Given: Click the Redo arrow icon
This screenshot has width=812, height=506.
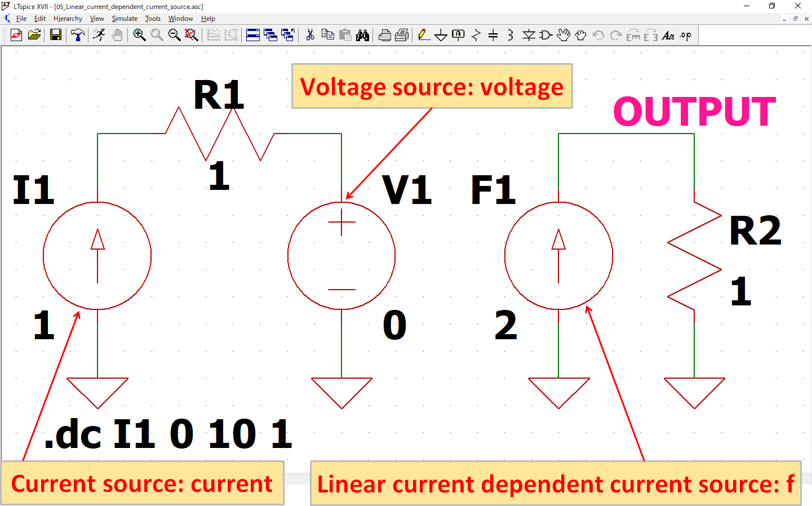Looking at the screenshot, I should click(616, 35).
